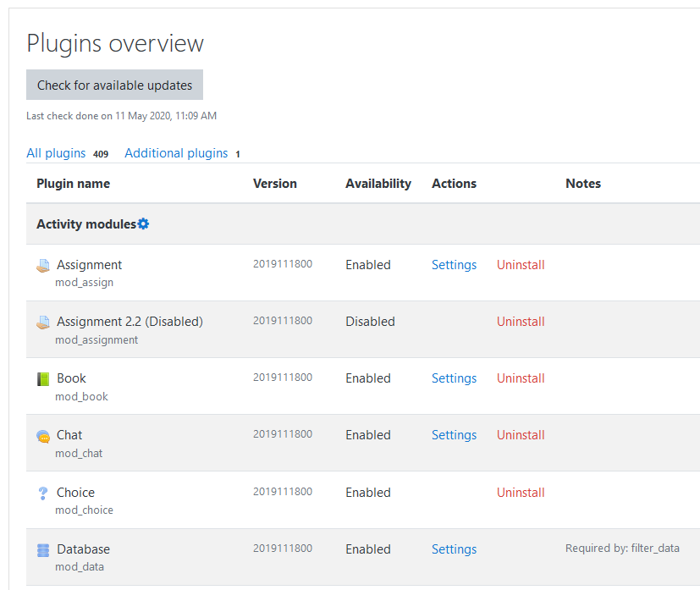Click the Database module icon
Image resolution: width=700 pixels, height=590 pixels.
43,550
